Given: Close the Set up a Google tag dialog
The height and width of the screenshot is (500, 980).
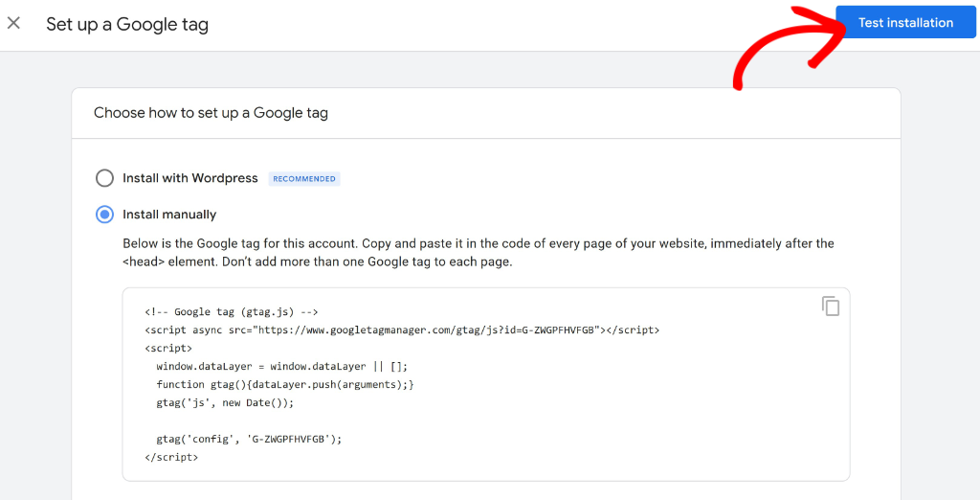Looking at the screenshot, I should 13,23.
